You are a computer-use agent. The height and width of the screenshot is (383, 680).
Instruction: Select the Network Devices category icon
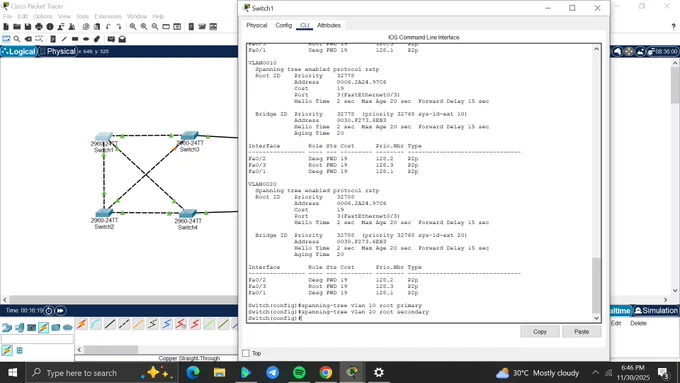7,327
